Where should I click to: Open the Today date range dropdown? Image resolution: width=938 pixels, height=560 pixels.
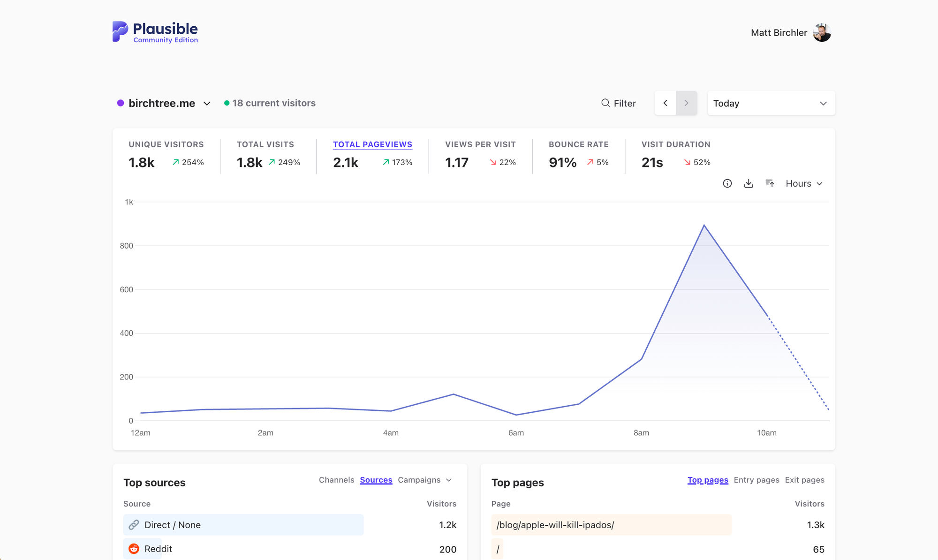(x=771, y=103)
